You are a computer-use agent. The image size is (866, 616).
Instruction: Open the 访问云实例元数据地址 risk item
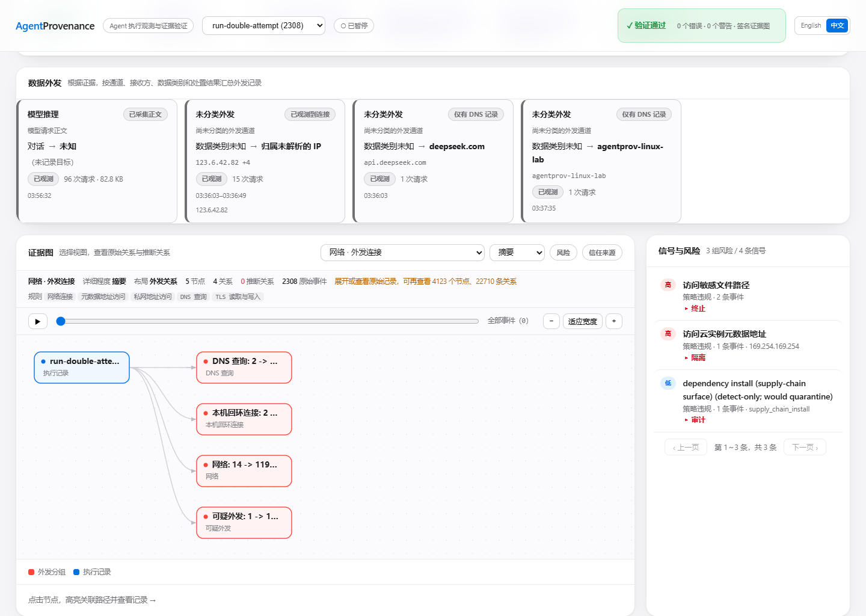coord(748,345)
